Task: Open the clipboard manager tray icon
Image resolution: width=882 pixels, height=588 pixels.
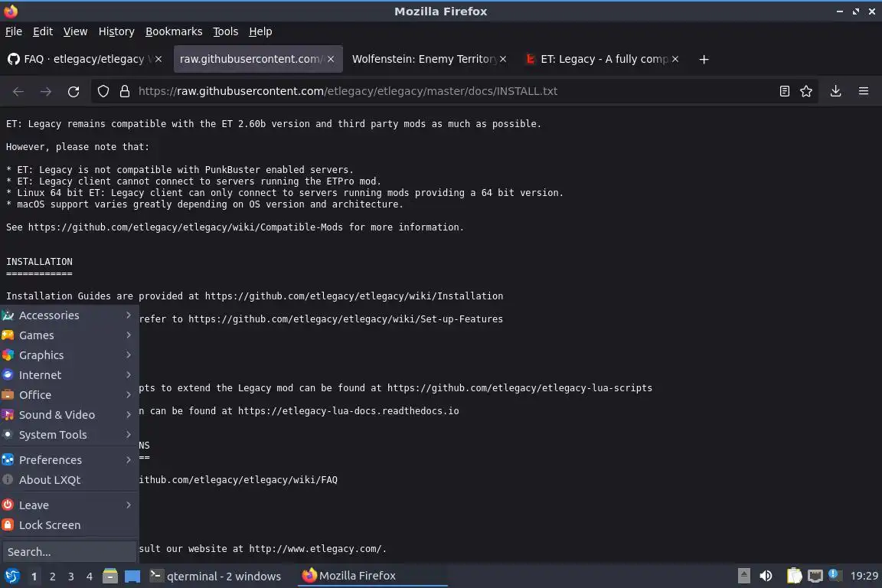Action: coord(794,576)
